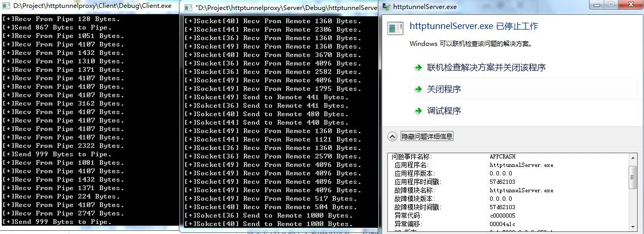Click the 应用程序时间戳 label

pos(418,182)
